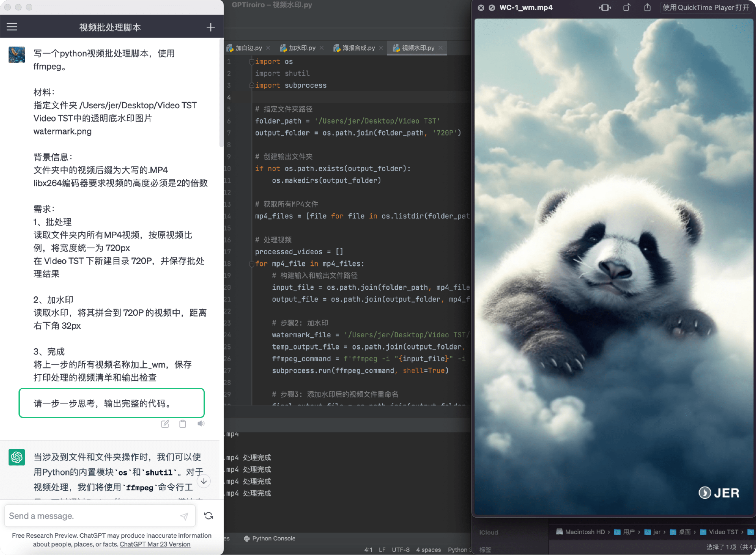Click the 4:1 cursor position indicator
The height and width of the screenshot is (555, 756).
pos(368,549)
